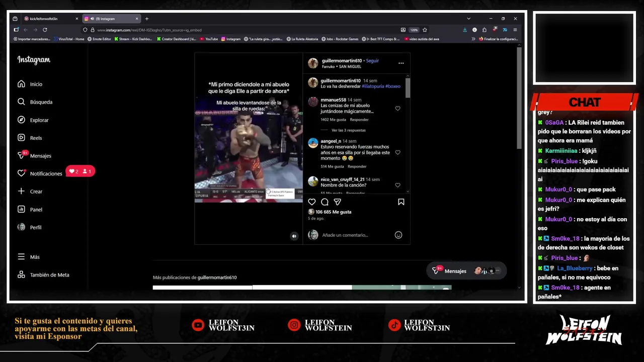Like aangeel_n's comment
The image size is (644, 362).
pyautogui.click(x=397, y=152)
